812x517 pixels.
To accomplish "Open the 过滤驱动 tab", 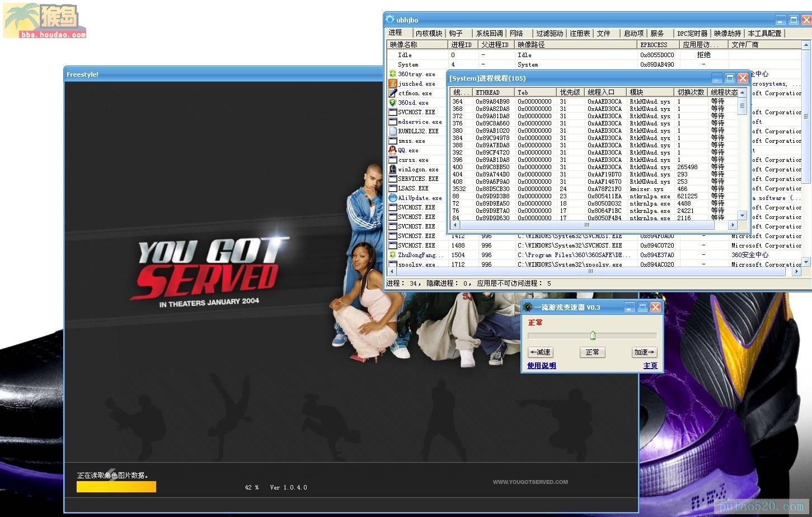I will [550, 33].
